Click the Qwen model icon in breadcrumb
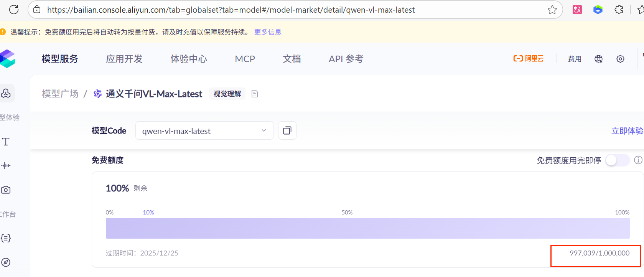644x277 pixels. click(x=98, y=94)
